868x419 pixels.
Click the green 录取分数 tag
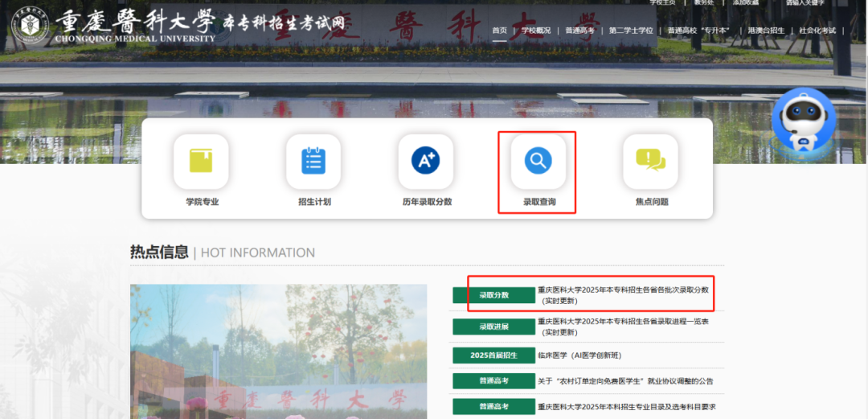coord(493,295)
